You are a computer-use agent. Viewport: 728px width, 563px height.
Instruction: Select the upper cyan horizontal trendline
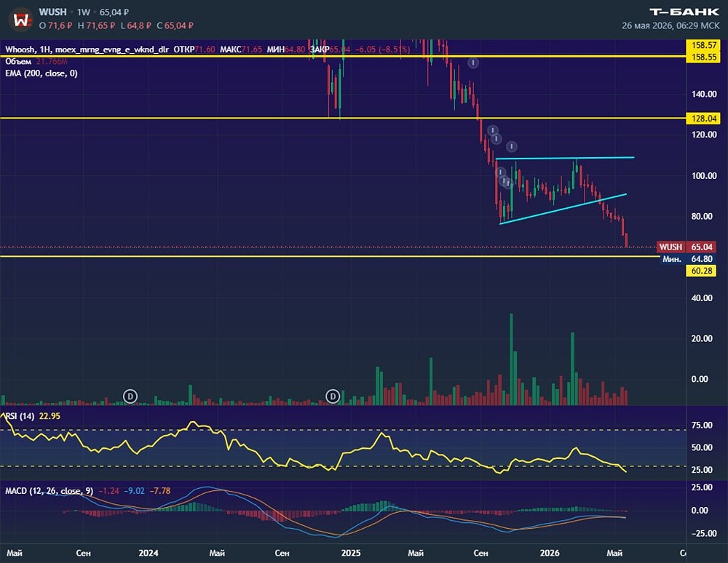point(565,158)
